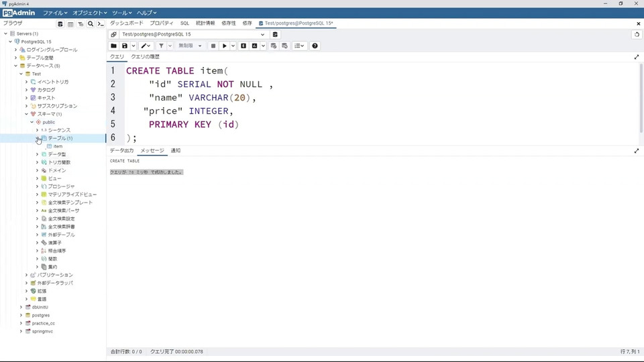This screenshot has height=362, width=644.
Task: Expand the シーケンス node
Action: click(x=38, y=130)
